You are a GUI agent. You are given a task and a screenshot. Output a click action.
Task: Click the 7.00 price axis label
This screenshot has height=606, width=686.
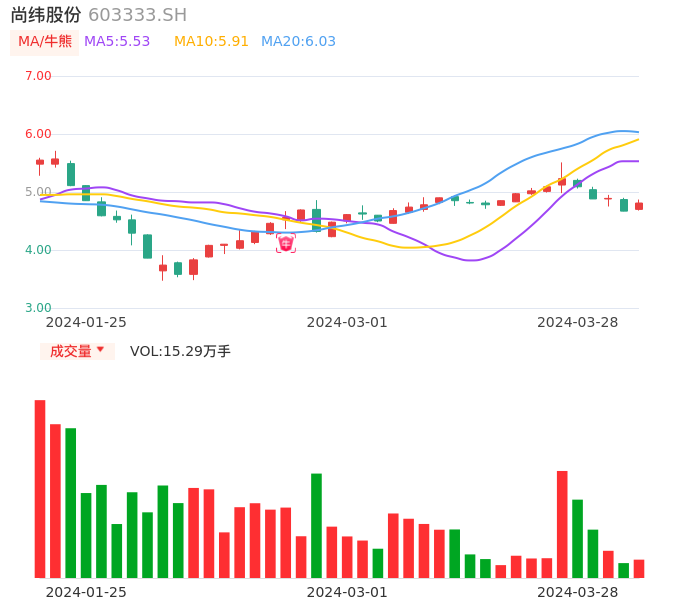click(x=38, y=76)
